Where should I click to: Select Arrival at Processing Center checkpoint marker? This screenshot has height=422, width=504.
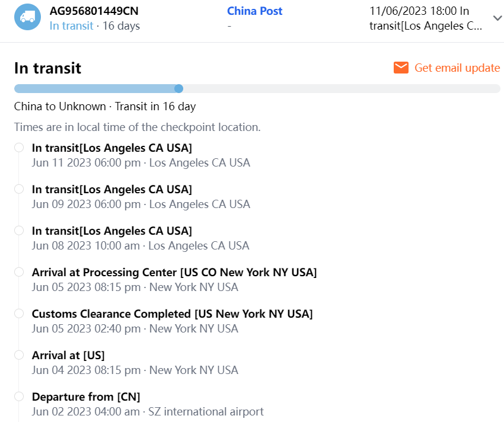coord(19,272)
